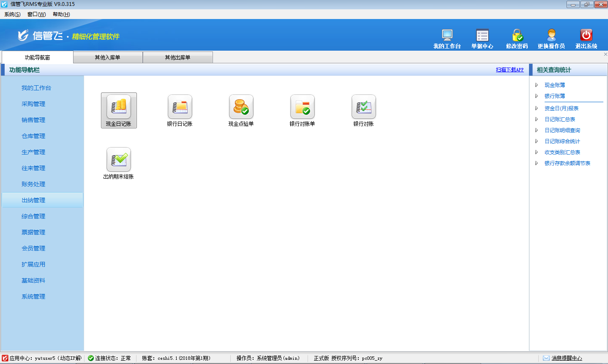
Task: Launch the 现金点验单 cash count icon
Action: (241, 107)
